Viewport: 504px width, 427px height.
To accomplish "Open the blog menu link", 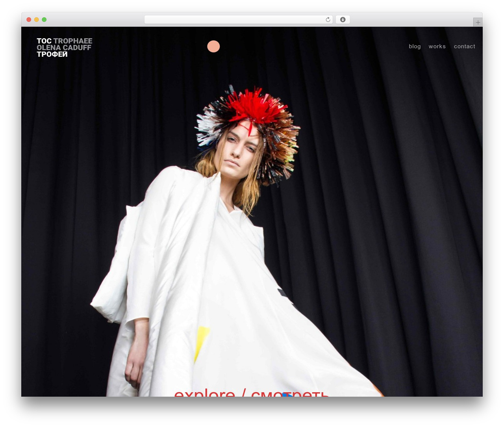I will coord(415,46).
